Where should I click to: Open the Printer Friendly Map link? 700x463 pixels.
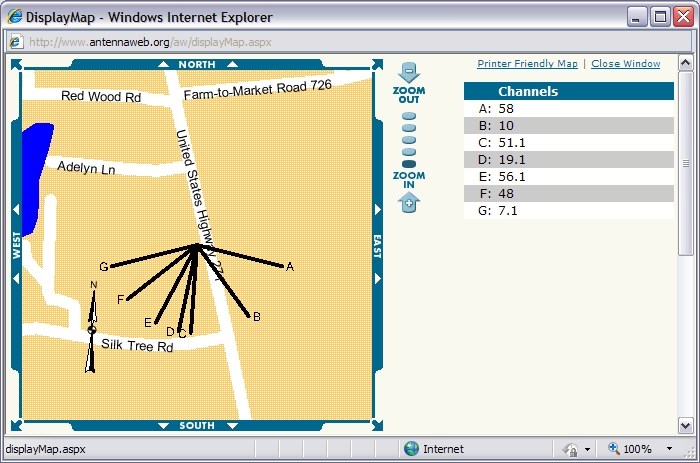527,64
